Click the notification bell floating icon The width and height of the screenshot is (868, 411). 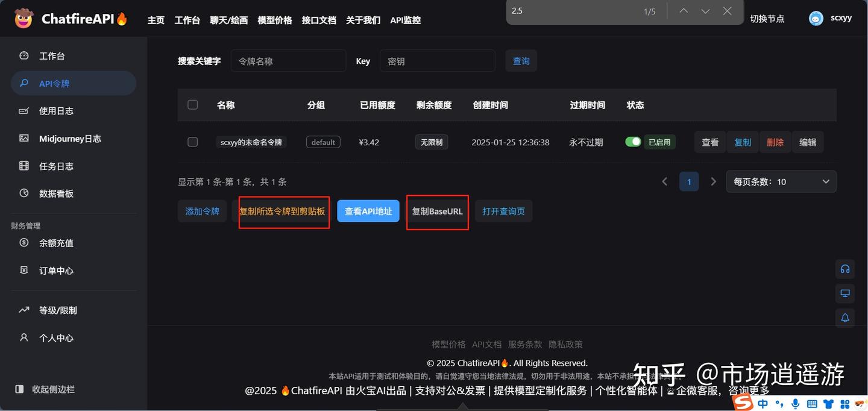(844, 318)
